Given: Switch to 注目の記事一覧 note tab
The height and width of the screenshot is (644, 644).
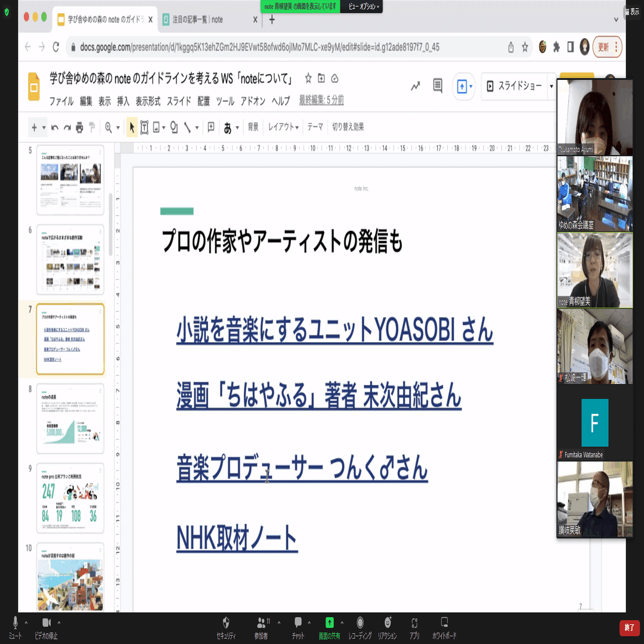Looking at the screenshot, I should tap(205, 19).
